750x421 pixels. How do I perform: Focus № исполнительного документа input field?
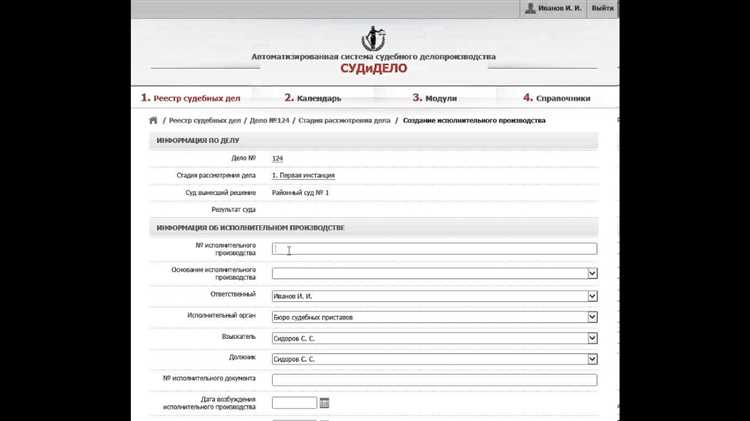434,380
